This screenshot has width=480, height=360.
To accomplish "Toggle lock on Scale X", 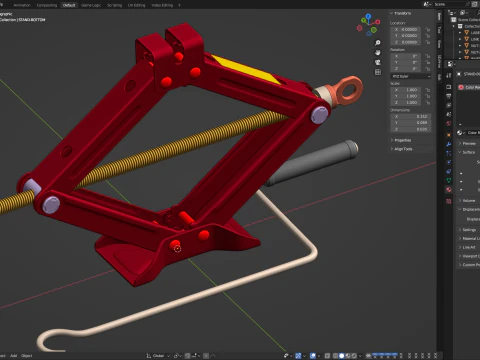I will (x=428, y=90).
